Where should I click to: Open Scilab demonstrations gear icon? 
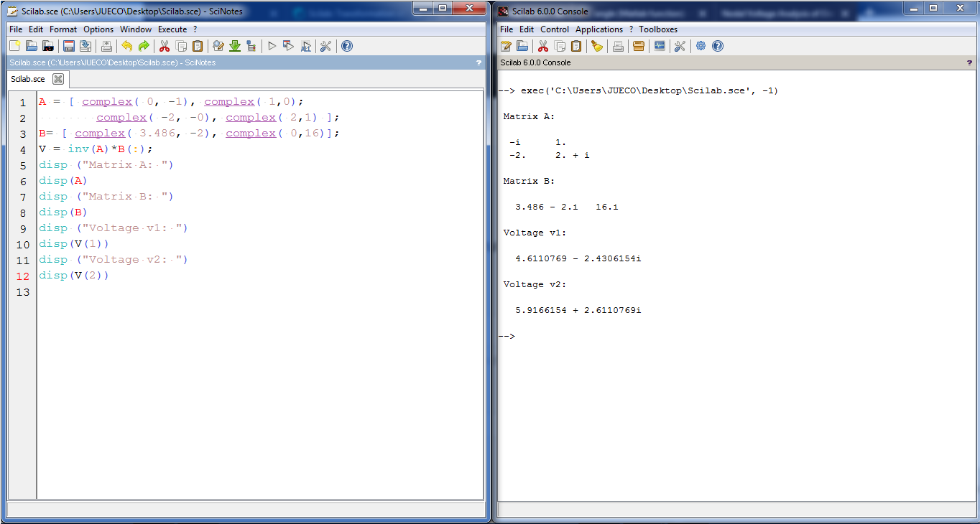[x=701, y=46]
